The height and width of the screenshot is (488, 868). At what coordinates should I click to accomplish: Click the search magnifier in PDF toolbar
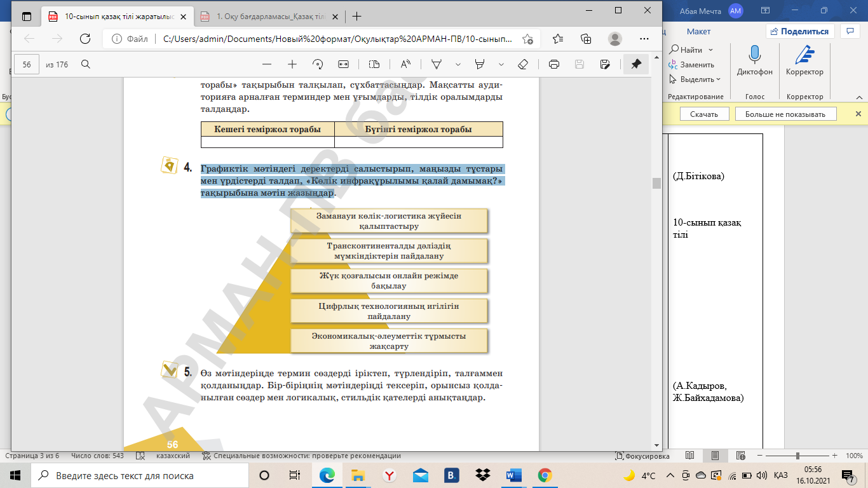coord(85,64)
